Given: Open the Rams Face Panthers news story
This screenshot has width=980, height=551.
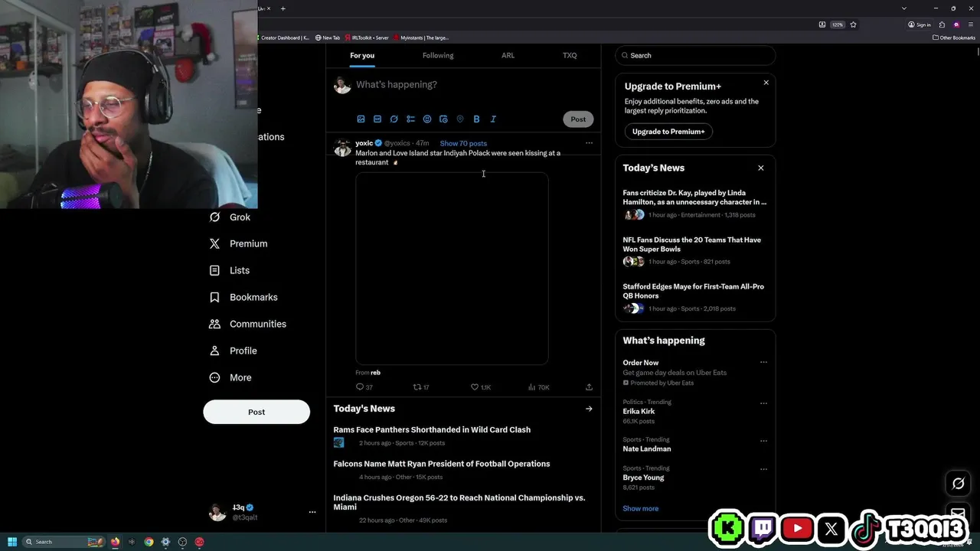Looking at the screenshot, I should [432, 430].
